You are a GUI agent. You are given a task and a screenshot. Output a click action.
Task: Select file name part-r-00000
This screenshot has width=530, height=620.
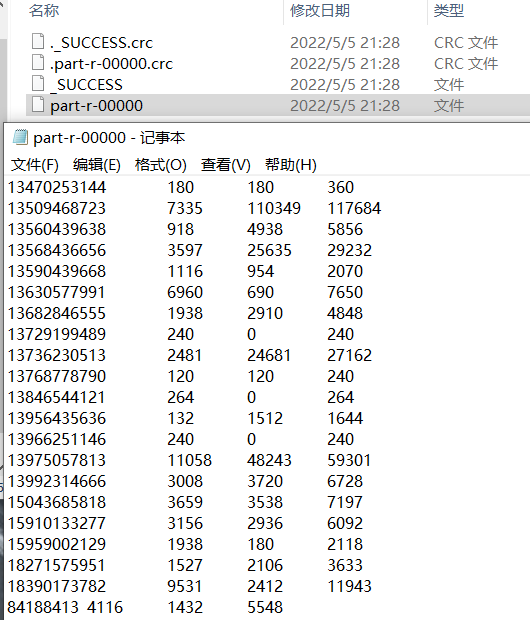(x=96, y=106)
